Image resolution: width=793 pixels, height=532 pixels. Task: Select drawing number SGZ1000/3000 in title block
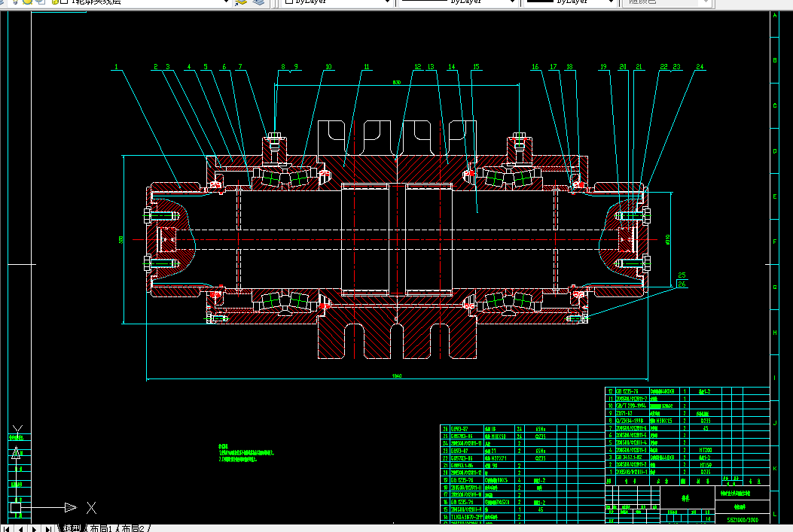click(743, 519)
